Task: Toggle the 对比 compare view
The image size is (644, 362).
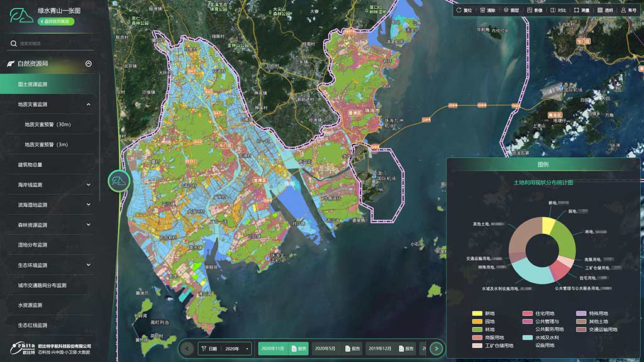Action: pos(557,10)
